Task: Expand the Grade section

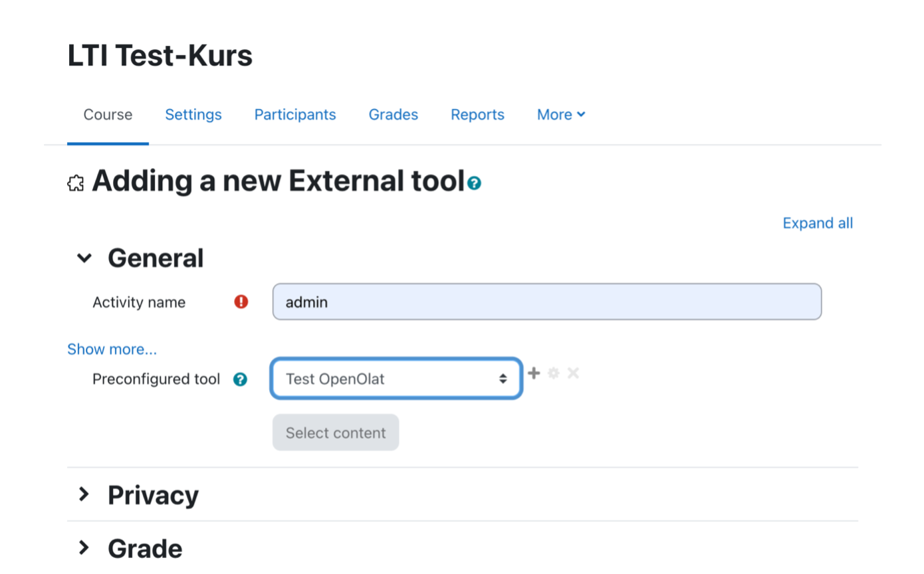Action: pos(84,548)
